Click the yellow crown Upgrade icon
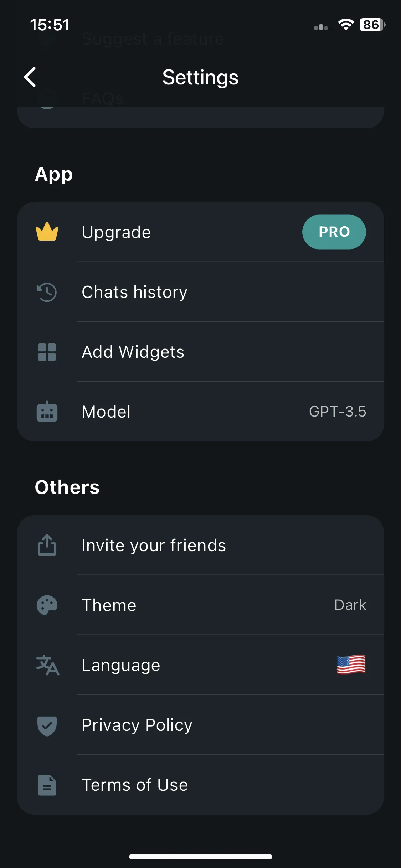The height and width of the screenshot is (868, 401). [47, 232]
